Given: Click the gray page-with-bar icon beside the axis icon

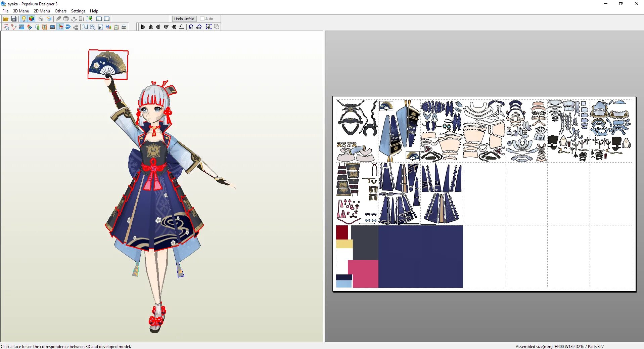Looking at the screenshot, I should (82, 19).
